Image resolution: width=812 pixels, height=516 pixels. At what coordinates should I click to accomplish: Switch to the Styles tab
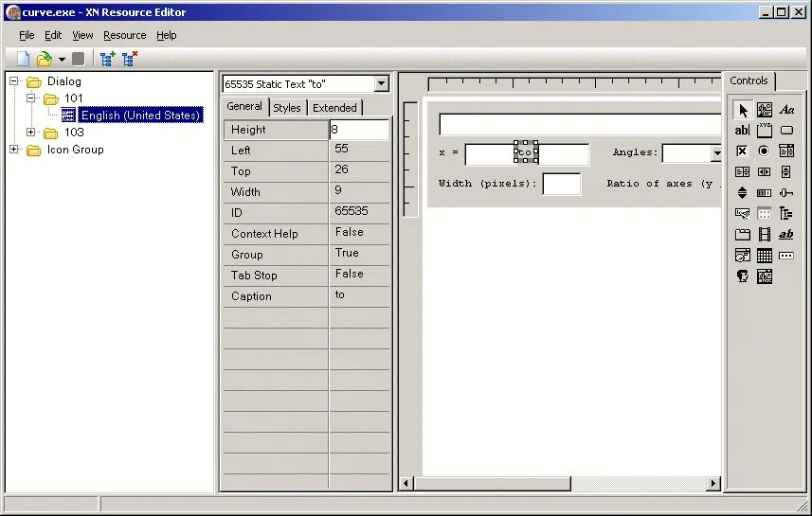pos(287,108)
